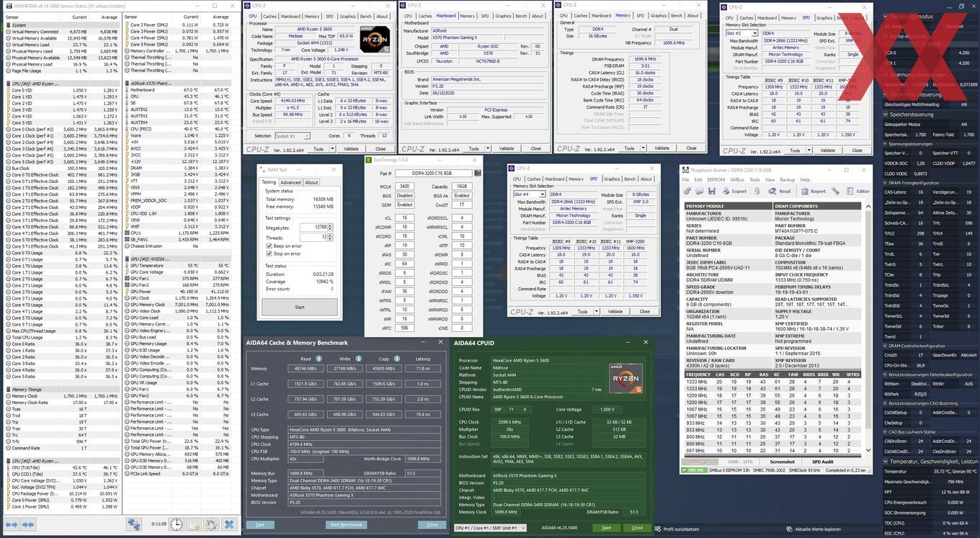Click Report in Thaiphoon Burner toolbar
This screenshot has height=538, width=980.
point(812,191)
